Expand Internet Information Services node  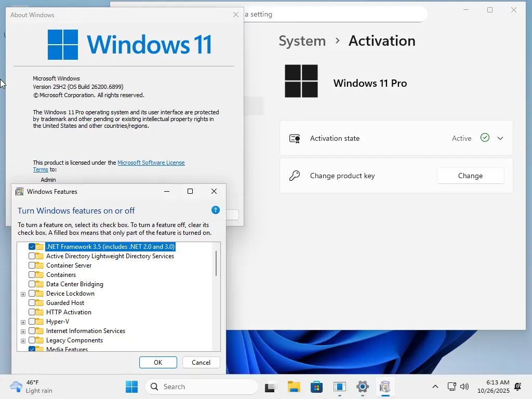coord(23,331)
